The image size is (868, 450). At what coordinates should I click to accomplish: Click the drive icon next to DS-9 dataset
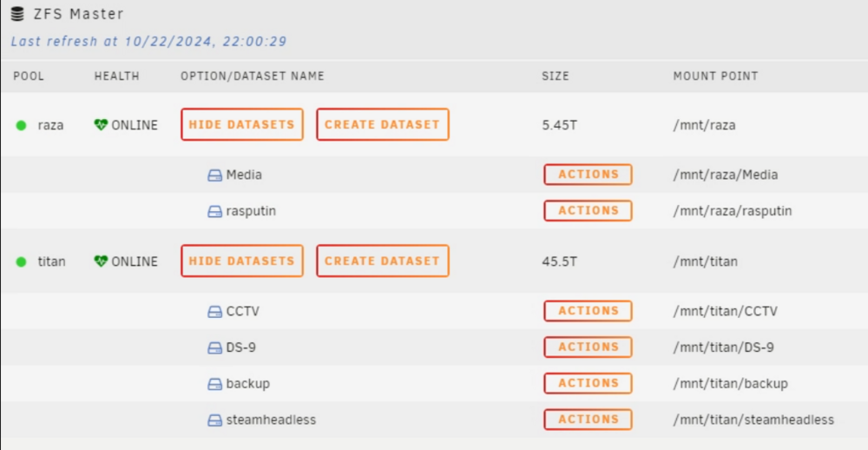point(214,348)
